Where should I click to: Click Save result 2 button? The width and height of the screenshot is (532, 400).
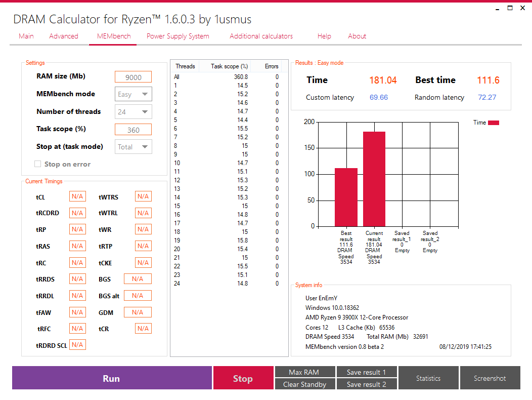click(x=367, y=384)
